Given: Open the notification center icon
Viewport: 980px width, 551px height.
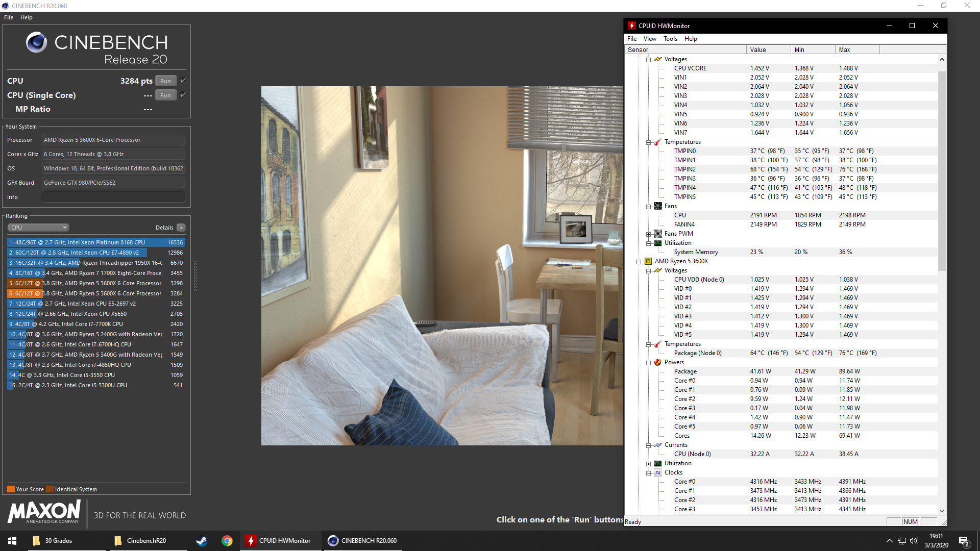Looking at the screenshot, I should tap(964, 541).
